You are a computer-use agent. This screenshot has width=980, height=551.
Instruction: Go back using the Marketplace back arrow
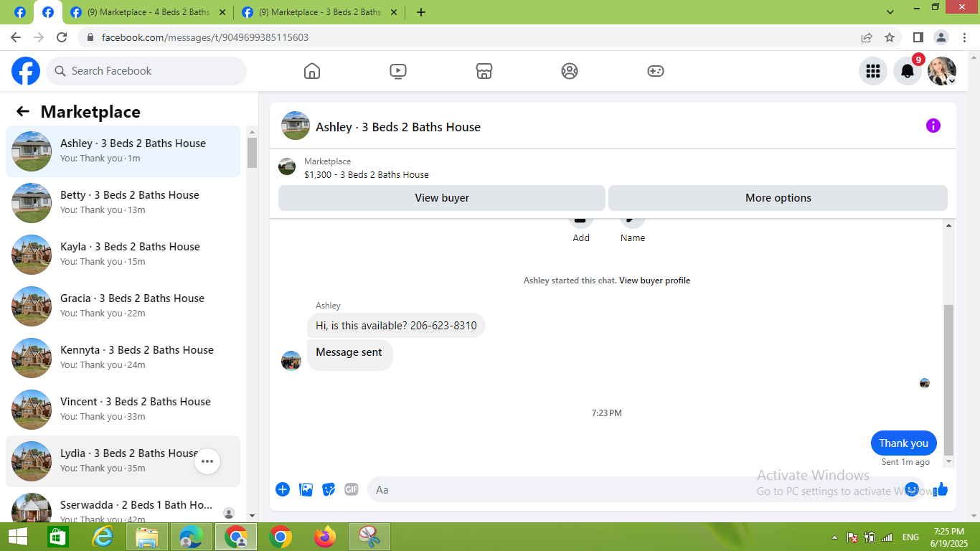[23, 111]
